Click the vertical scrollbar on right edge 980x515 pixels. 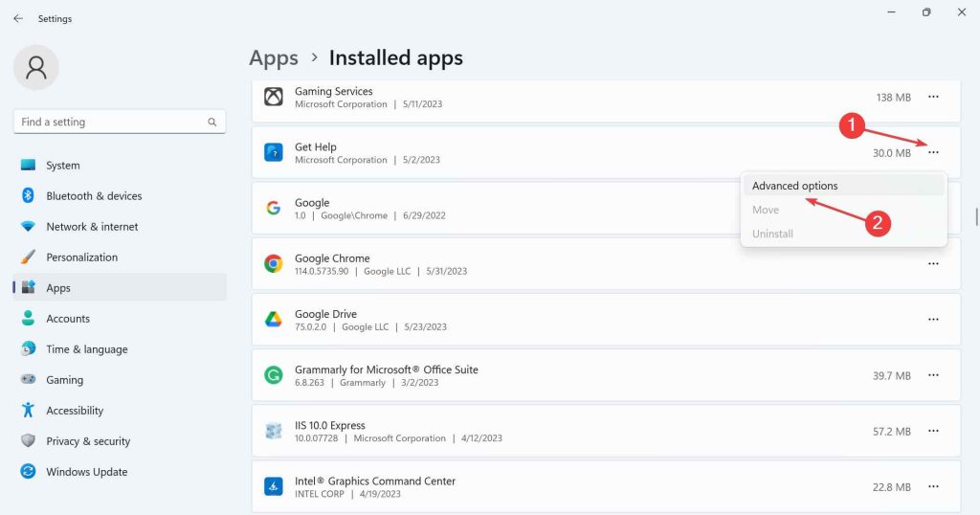coord(976,215)
